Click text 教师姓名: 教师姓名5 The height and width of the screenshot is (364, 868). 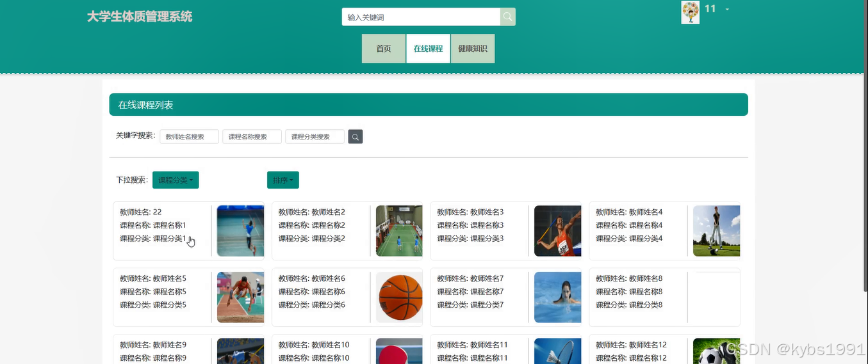tap(153, 279)
